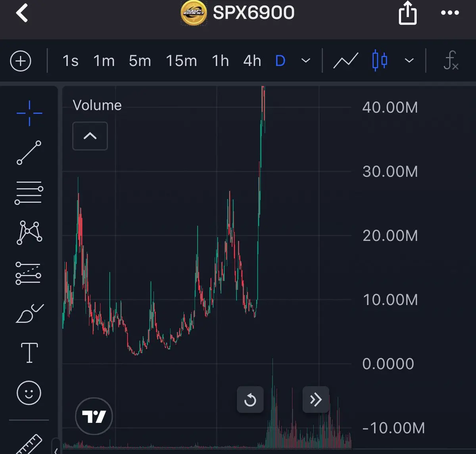The height and width of the screenshot is (454, 476).
Task: Click the 10.00M price axis label
Action: [x=390, y=300]
